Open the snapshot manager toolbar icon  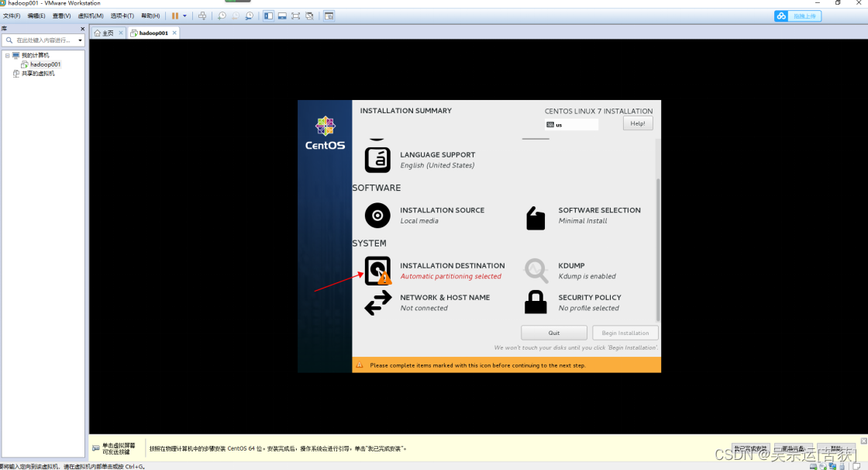(x=249, y=16)
